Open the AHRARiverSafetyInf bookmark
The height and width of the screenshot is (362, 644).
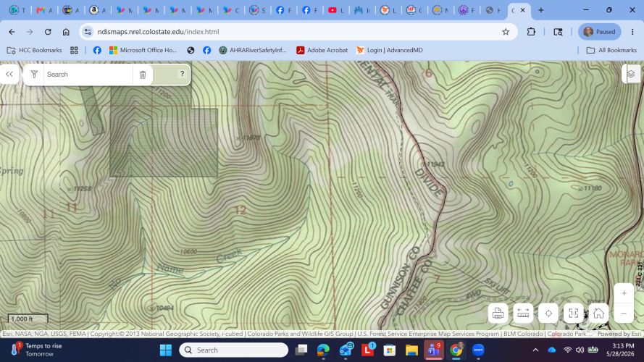pyautogui.click(x=253, y=50)
